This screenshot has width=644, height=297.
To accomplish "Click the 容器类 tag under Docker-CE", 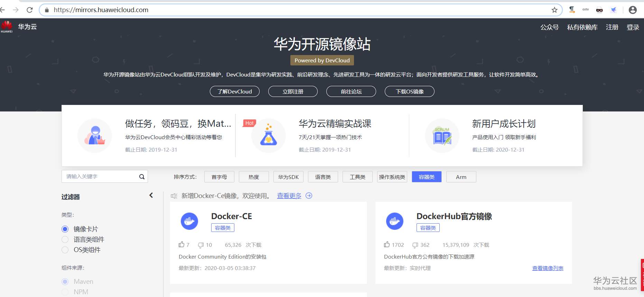I will click(x=223, y=228).
